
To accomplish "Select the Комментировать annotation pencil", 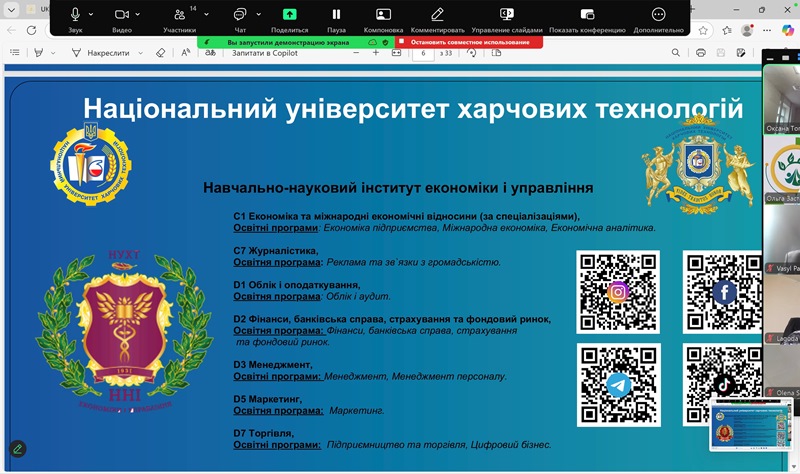I will click(437, 15).
